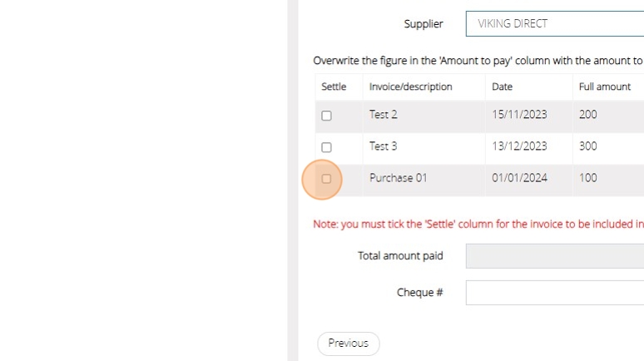Screen dimensions: 644x361
Task: Click the 15/11/2023 date cell
Action: click(x=519, y=115)
